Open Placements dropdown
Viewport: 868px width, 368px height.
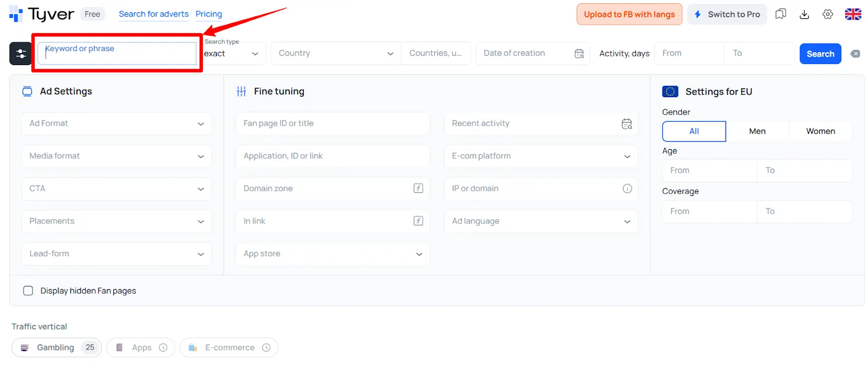pos(117,221)
